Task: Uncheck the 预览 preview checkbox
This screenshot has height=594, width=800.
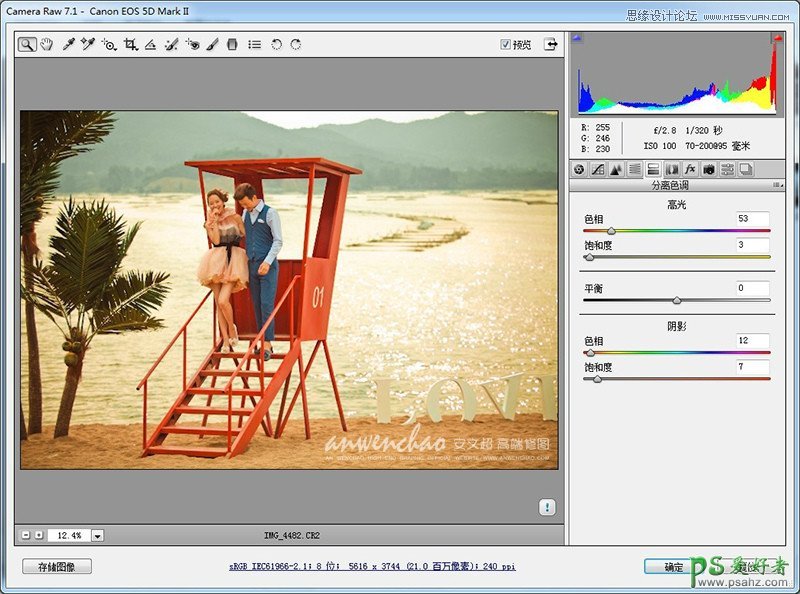Action: click(506, 45)
